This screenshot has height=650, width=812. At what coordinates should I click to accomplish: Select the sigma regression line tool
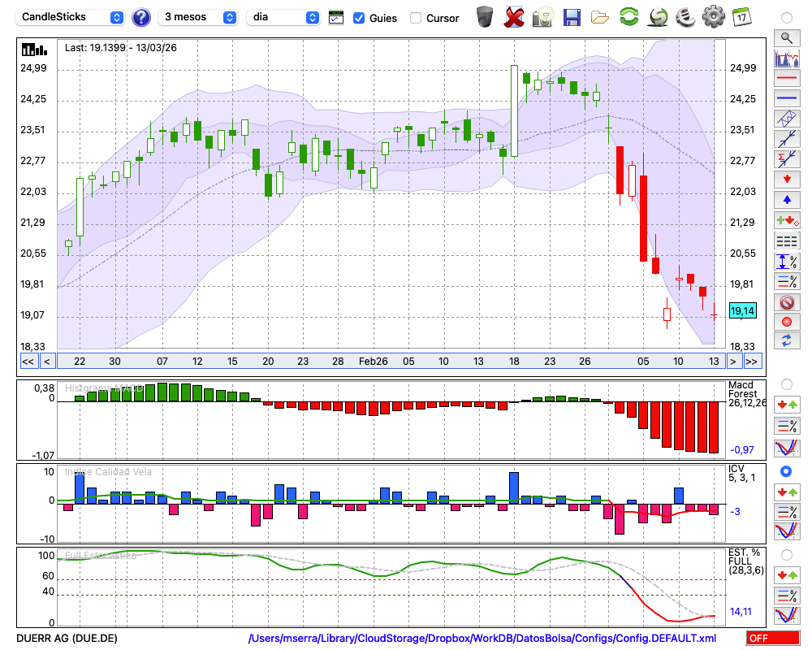coord(787,159)
